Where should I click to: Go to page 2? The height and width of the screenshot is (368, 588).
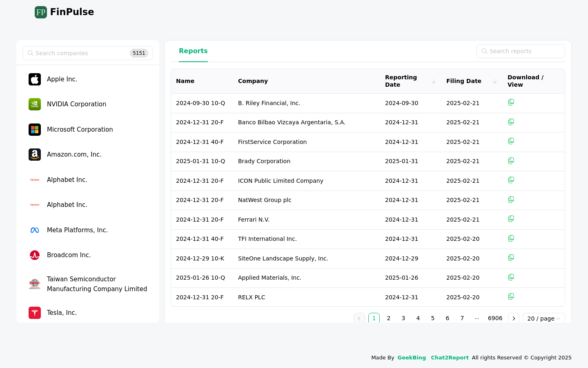click(x=389, y=318)
